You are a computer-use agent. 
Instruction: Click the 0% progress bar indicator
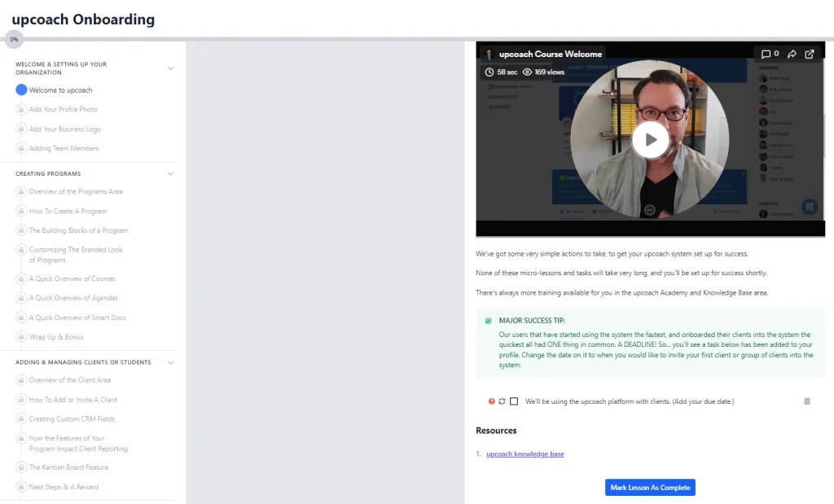[x=14, y=38]
